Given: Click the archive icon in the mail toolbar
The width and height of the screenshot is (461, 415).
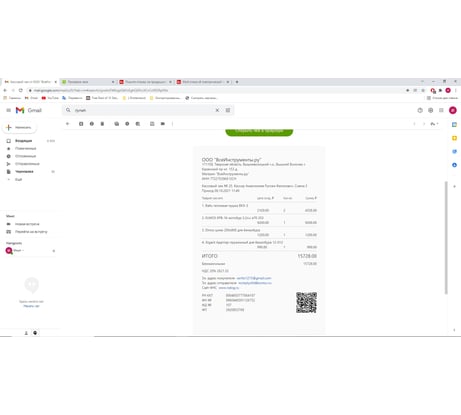Looking at the screenshot, I should coord(81,124).
